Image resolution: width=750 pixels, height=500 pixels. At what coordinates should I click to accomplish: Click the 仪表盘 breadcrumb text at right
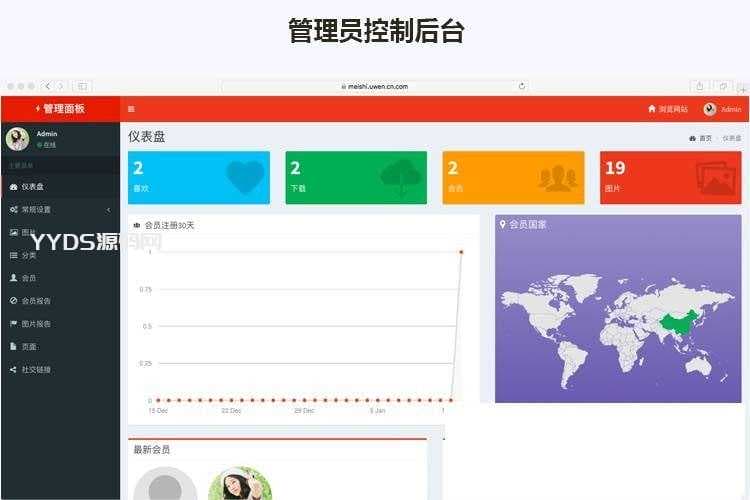pyautogui.click(x=732, y=138)
